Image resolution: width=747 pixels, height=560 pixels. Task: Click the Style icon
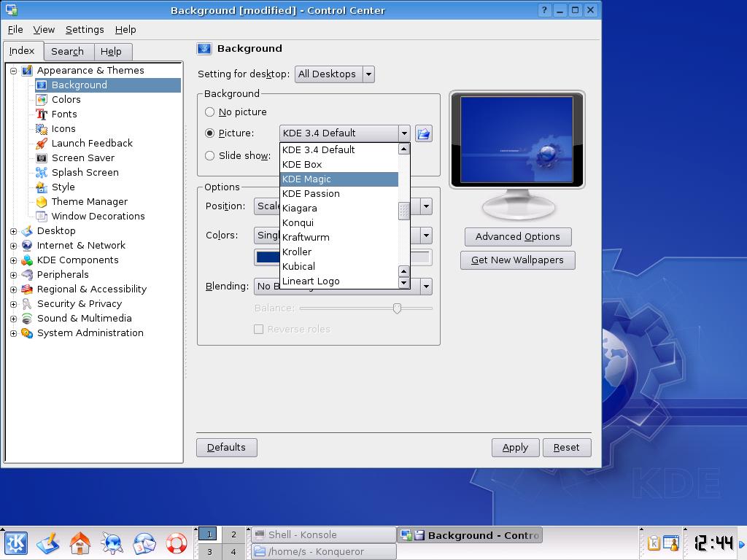tap(42, 187)
